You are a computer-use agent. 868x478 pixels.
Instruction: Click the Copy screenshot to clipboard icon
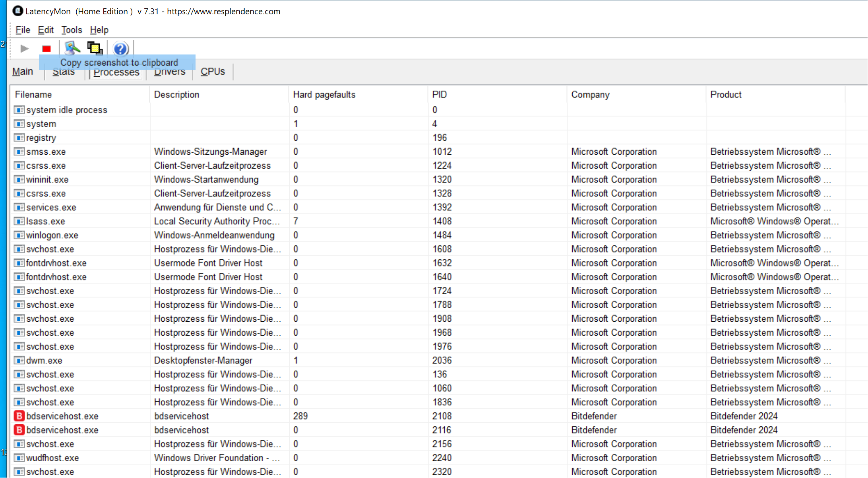coord(95,48)
